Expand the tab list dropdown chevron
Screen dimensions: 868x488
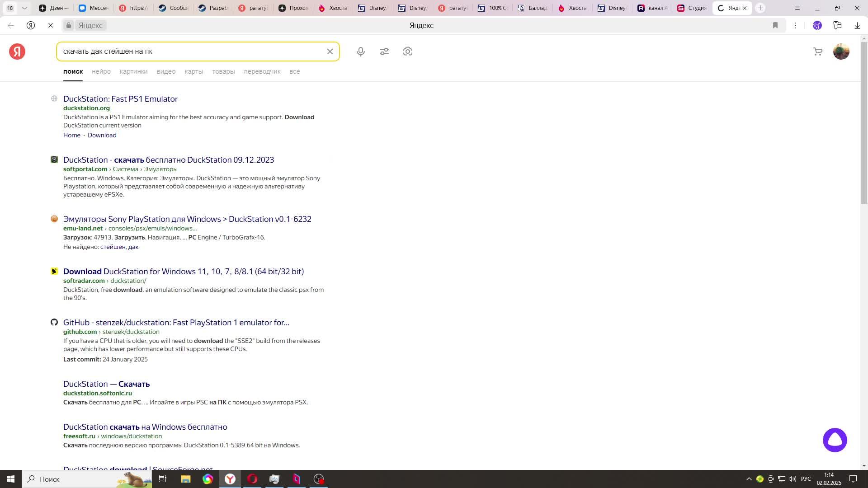click(x=24, y=8)
